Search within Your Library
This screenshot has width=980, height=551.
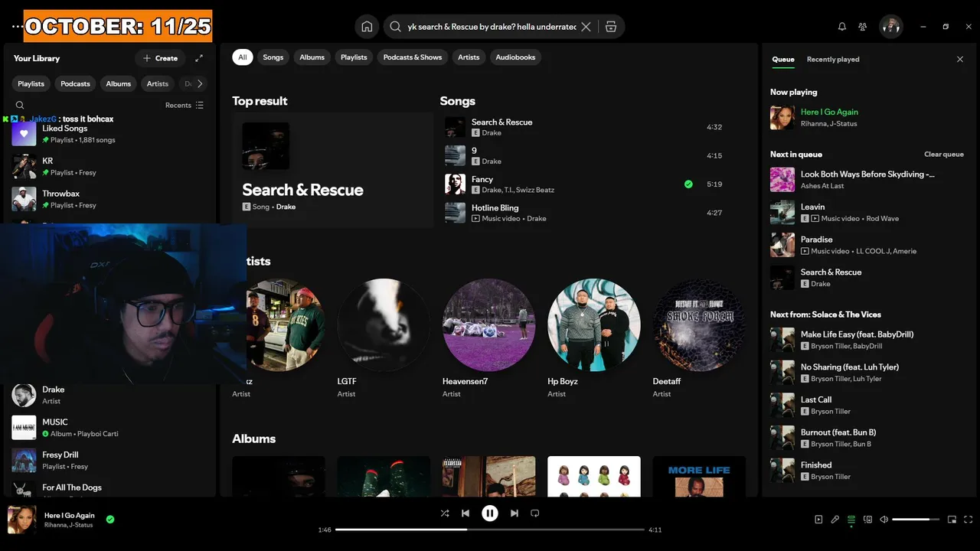click(20, 106)
